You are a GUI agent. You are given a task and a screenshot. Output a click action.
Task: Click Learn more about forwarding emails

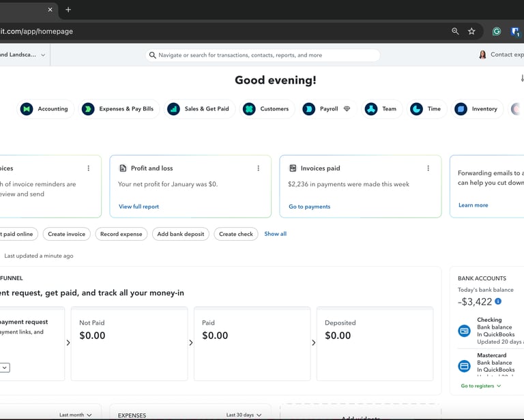(474, 205)
